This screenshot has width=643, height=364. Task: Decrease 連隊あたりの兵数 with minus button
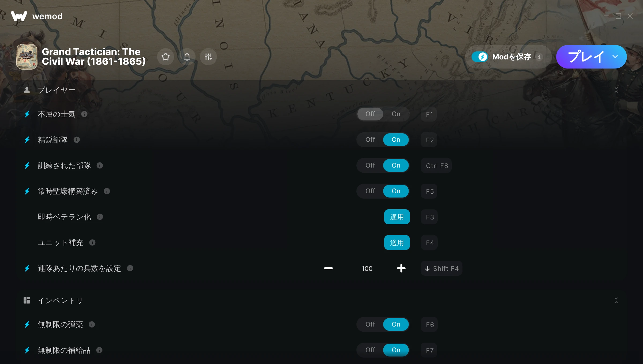pyautogui.click(x=328, y=268)
